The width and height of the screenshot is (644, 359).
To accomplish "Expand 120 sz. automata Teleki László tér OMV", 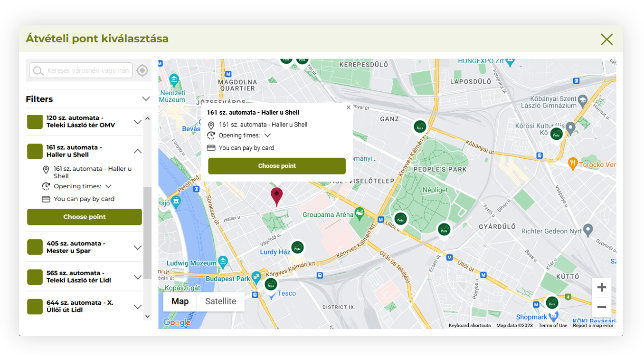I will point(138,122).
